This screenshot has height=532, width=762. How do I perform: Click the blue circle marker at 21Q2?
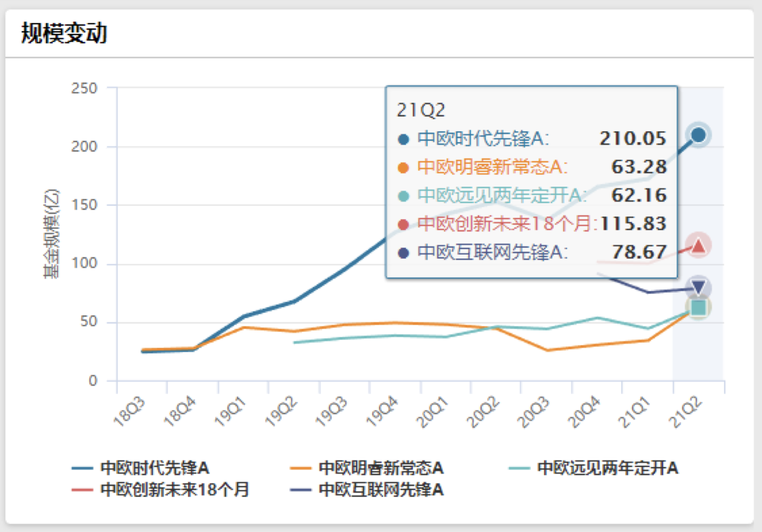[698, 135]
